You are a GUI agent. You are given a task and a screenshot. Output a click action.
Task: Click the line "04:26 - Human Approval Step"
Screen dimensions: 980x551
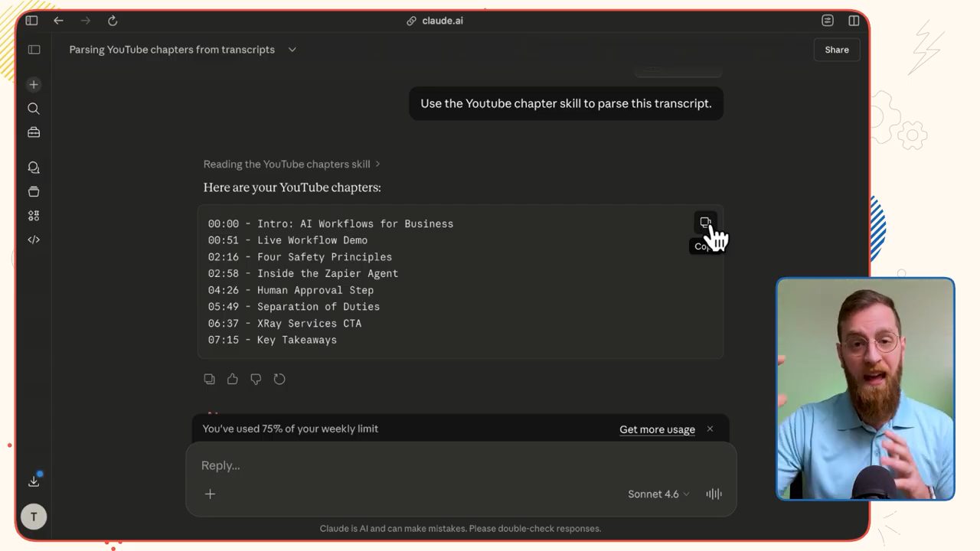coord(291,290)
